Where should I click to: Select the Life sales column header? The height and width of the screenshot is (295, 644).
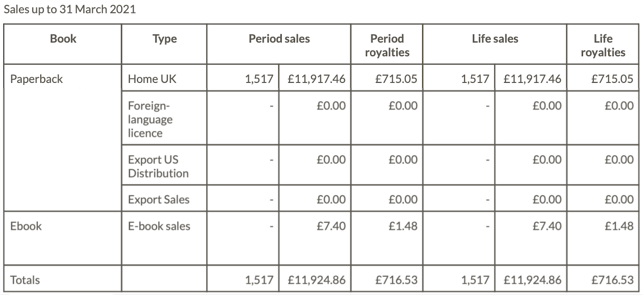[495, 39]
